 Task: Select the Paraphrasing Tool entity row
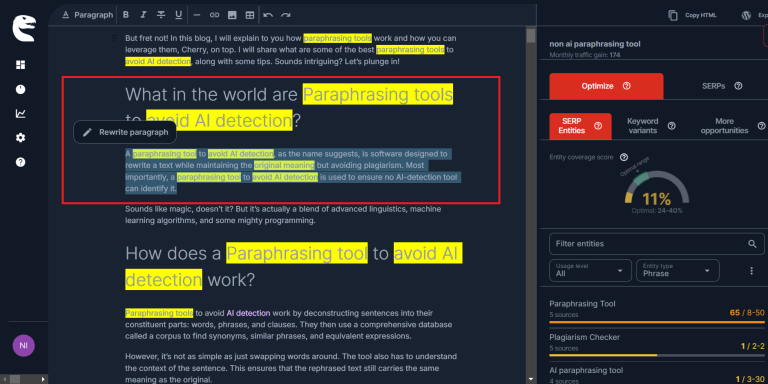[x=657, y=311]
